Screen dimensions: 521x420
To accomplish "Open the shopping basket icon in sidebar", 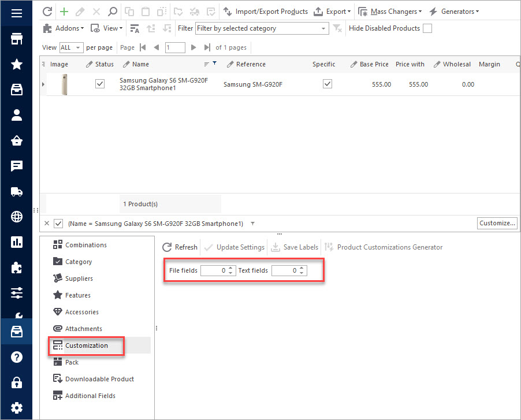I will (17, 140).
